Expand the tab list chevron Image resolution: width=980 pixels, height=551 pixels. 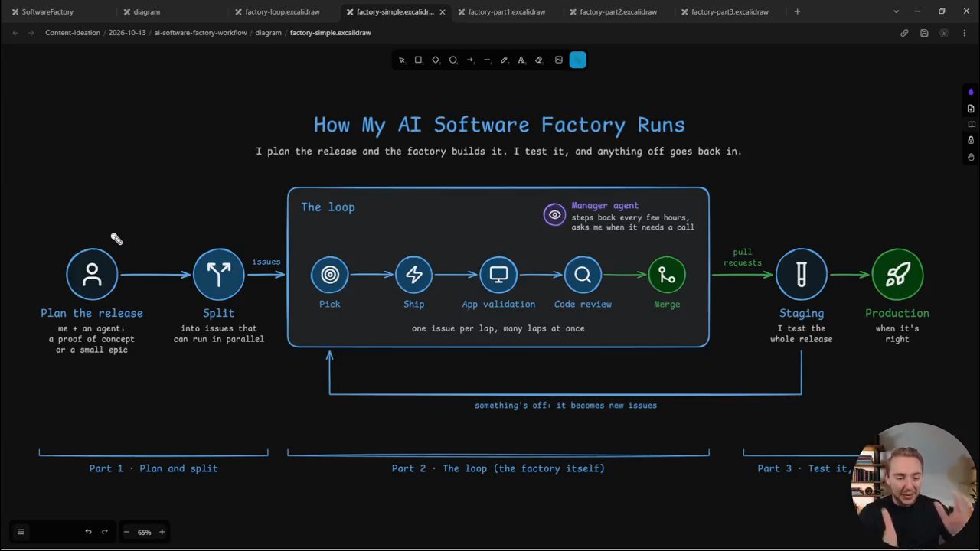pos(896,11)
